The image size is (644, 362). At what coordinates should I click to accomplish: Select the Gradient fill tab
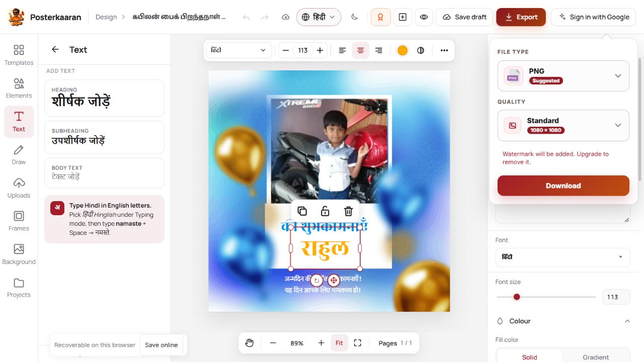pyautogui.click(x=596, y=357)
